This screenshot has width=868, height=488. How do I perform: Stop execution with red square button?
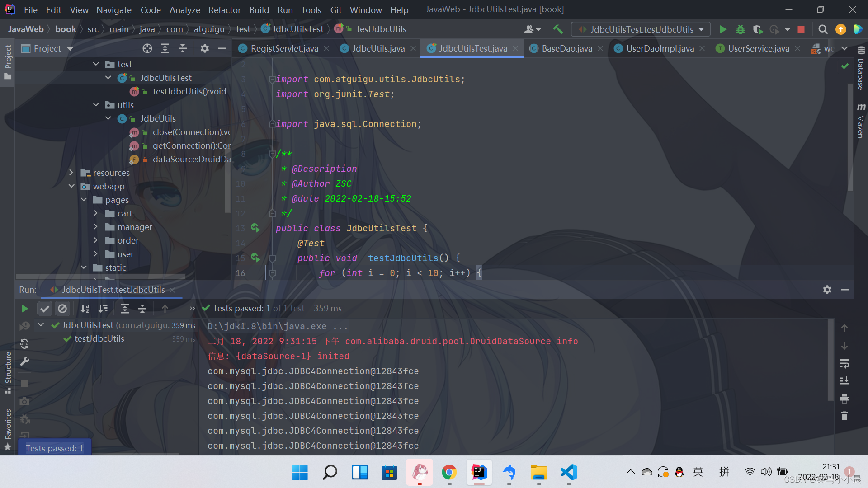801,29
